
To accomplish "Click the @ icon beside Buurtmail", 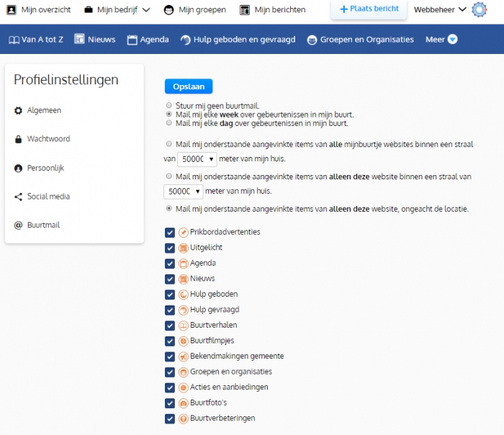I will [x=19, y=225].
